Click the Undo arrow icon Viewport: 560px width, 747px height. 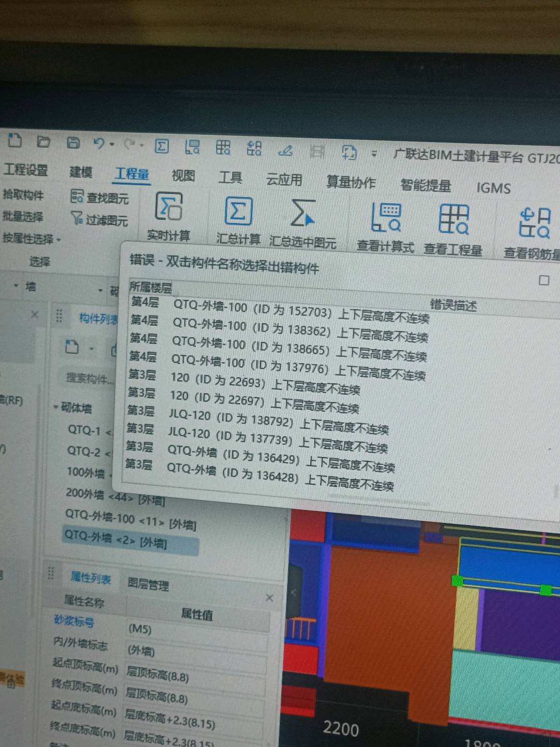pyautogui.click(x=99, y=144)
